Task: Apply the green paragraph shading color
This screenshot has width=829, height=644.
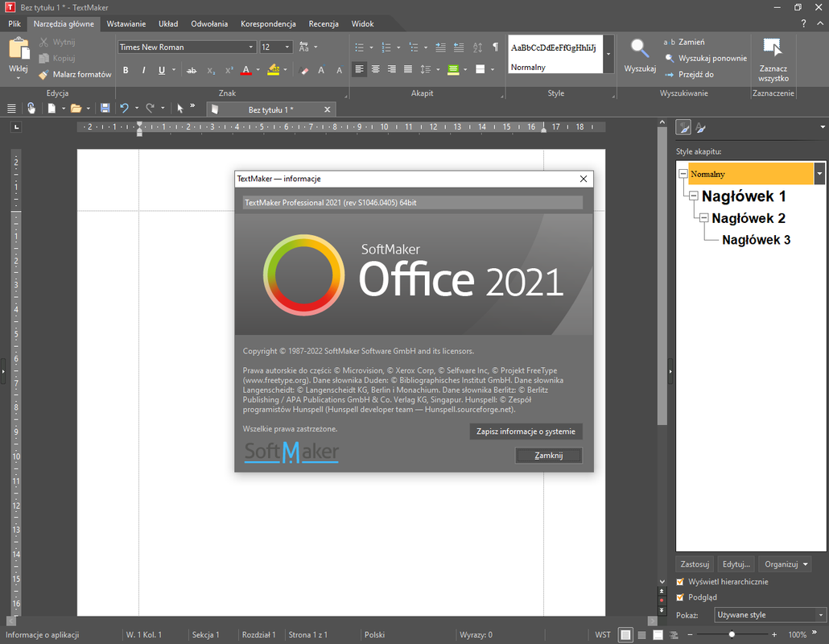Action: point(453,69)
